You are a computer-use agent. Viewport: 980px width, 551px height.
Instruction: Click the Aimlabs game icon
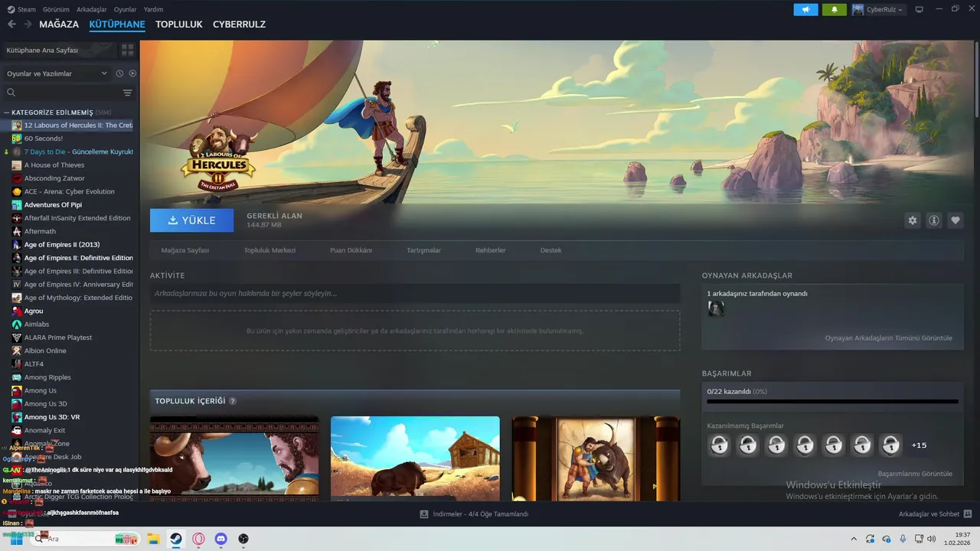tap(17, 324)
